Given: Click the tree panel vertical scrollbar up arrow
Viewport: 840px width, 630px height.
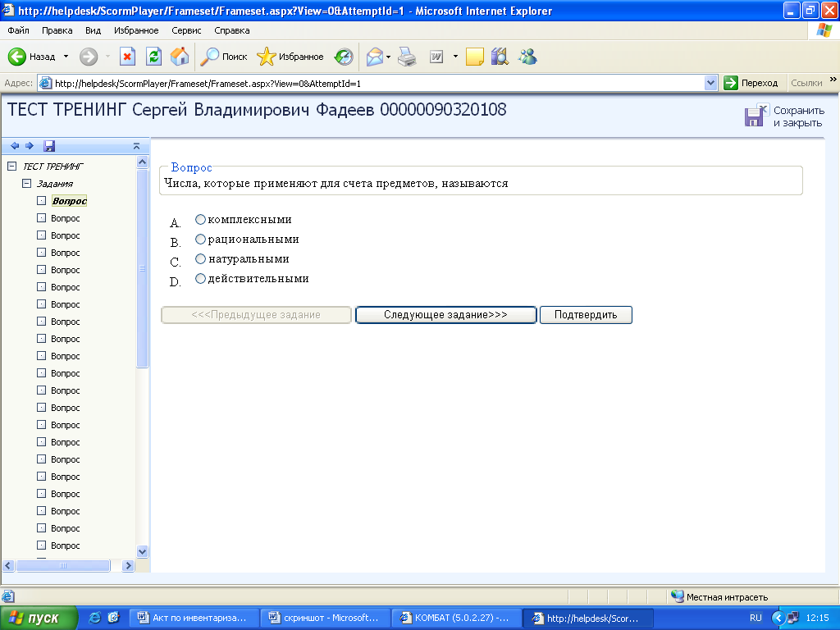Looking at the screenshot, I should pyautogui.click(x=142, y=162).
